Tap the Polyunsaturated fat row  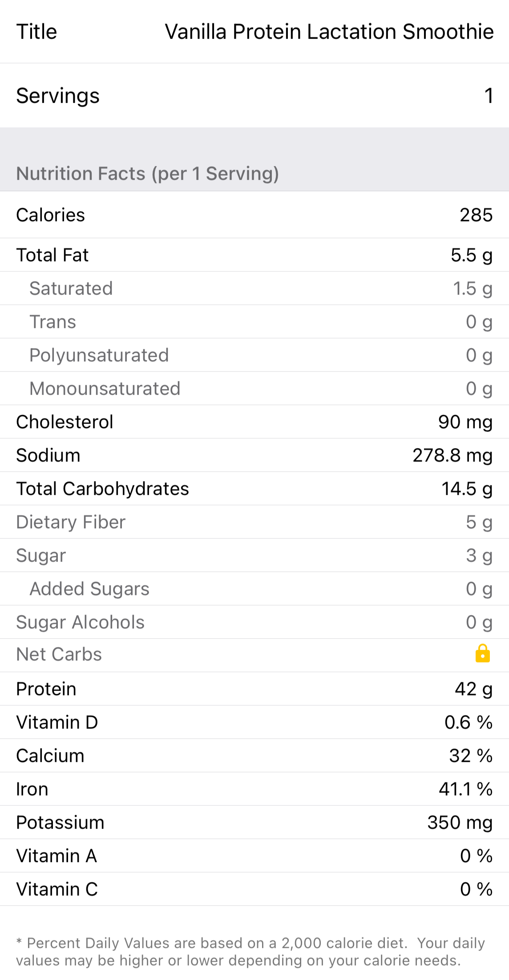click(x=254, y=355)
